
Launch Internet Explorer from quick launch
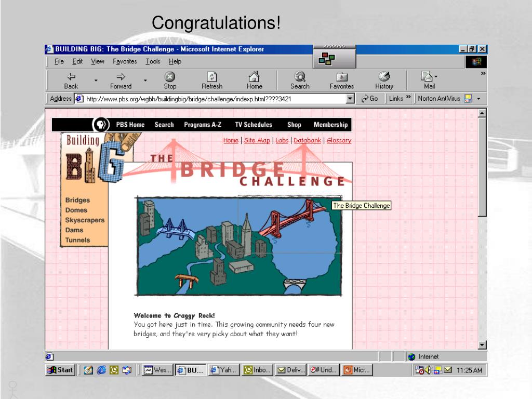pos(101,370)
